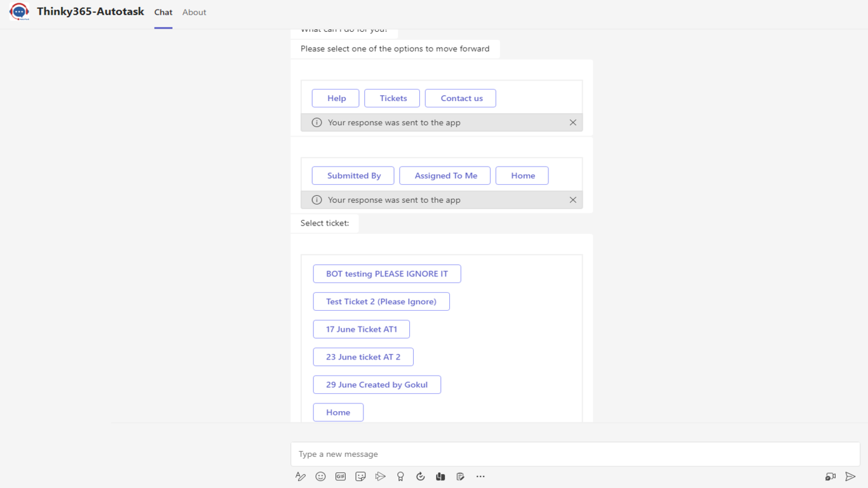The image size is (868, 488).
Task: Click the "Type a new message" field
Action: pyautogui.click(x=575, y=454)
